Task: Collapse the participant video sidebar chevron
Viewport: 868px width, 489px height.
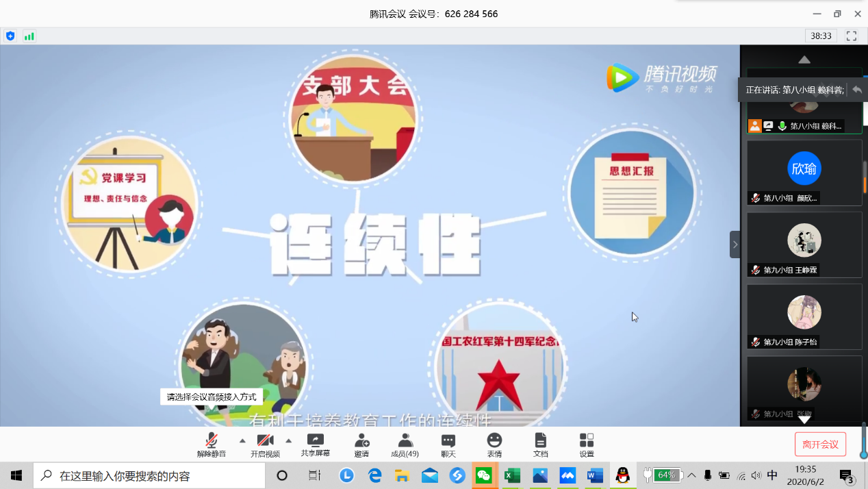Action: point(735,244)
